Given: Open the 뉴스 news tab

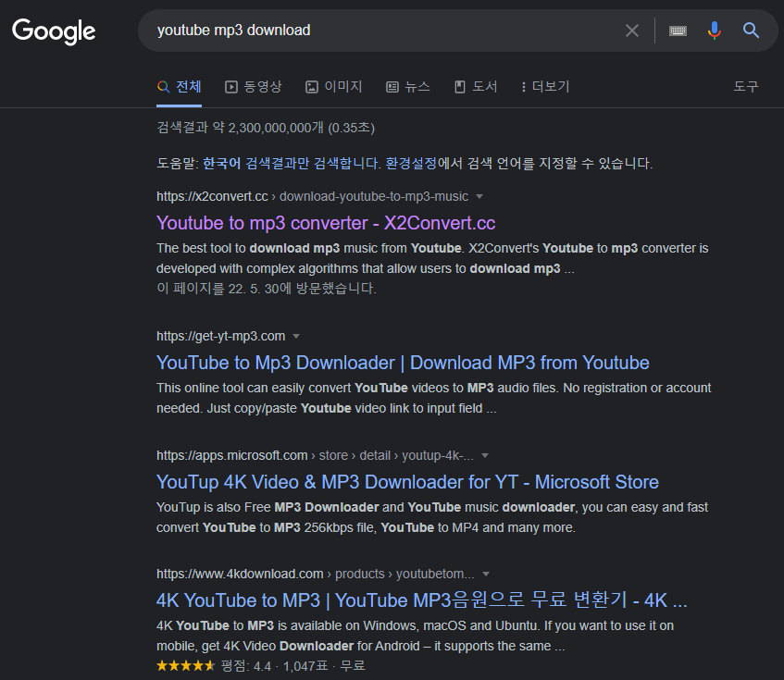Looking at the screenshot, I should (408, 87).
